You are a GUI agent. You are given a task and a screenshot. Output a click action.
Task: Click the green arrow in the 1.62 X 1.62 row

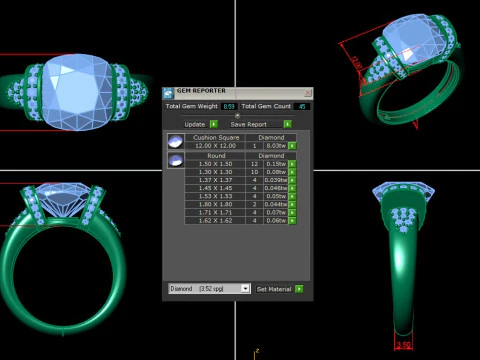[292, 221]
